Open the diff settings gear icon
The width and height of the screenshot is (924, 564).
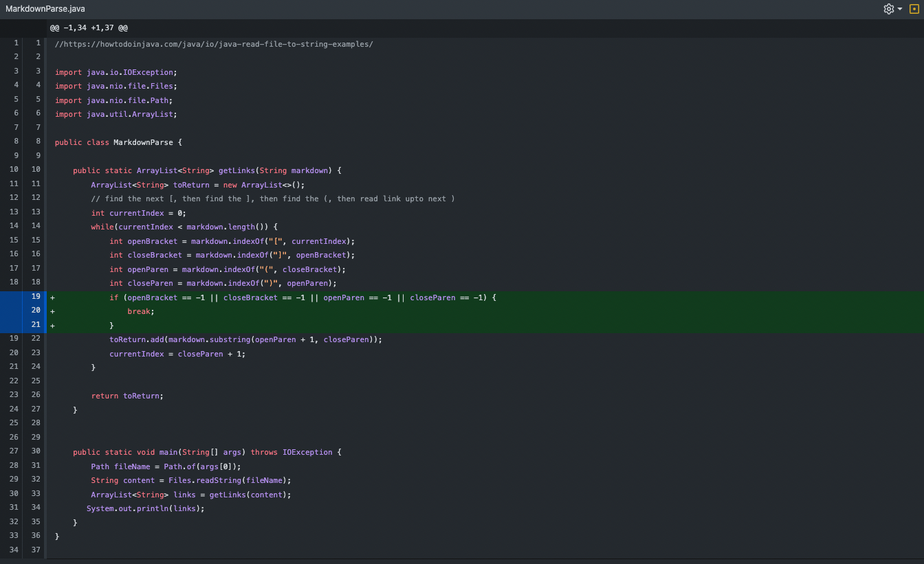889,9
